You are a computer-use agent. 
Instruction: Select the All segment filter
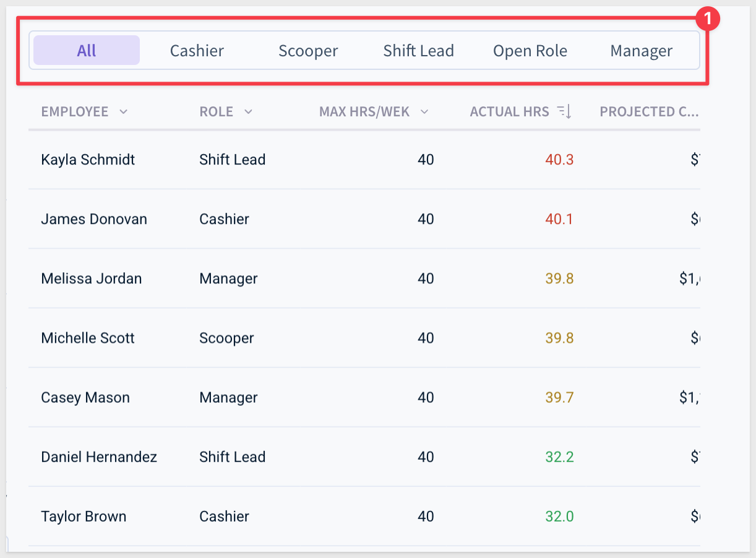click(87, 50)
